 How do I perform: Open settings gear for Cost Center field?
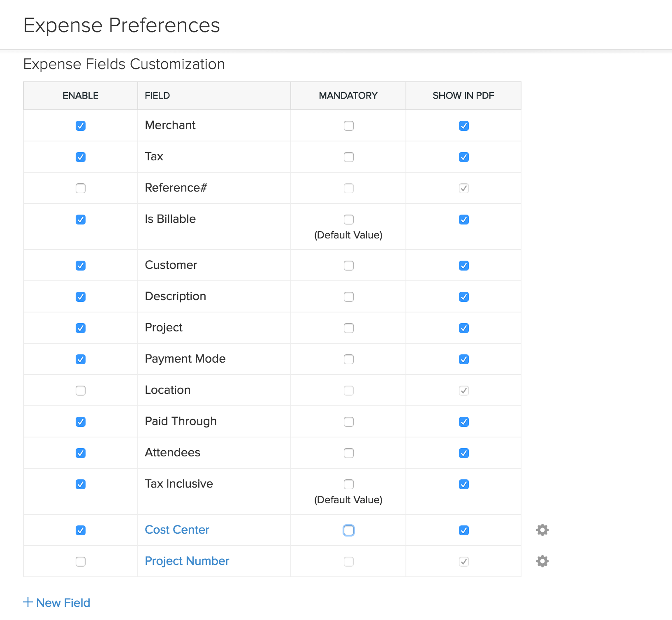(x=542, y=530)
